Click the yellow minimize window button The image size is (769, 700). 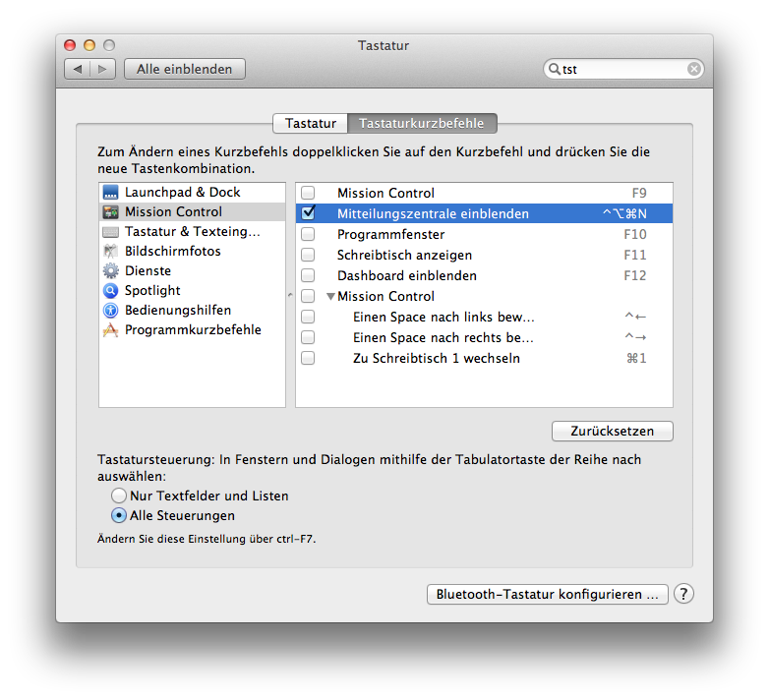(89, 45)
